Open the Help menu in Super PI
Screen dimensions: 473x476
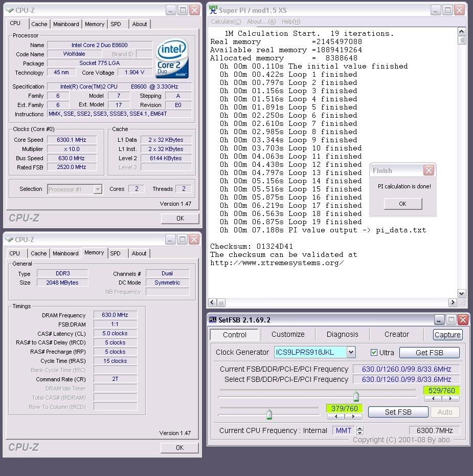tap(291, 21)
